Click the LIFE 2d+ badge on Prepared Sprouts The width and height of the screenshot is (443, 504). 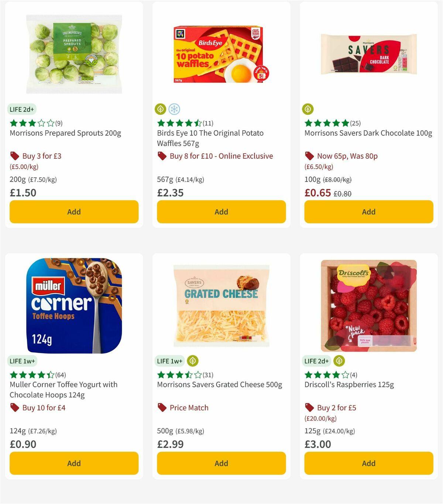[x=22, y=109]
